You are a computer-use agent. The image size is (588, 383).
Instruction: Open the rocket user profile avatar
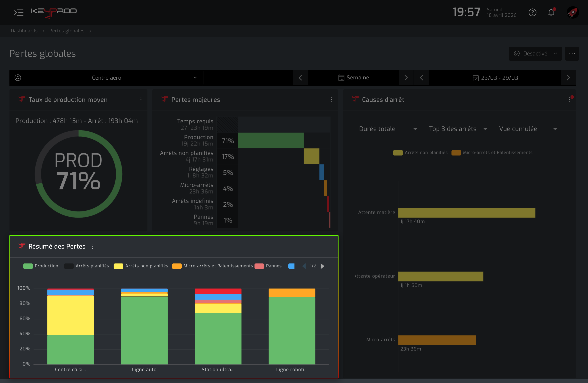pos(572,12)
